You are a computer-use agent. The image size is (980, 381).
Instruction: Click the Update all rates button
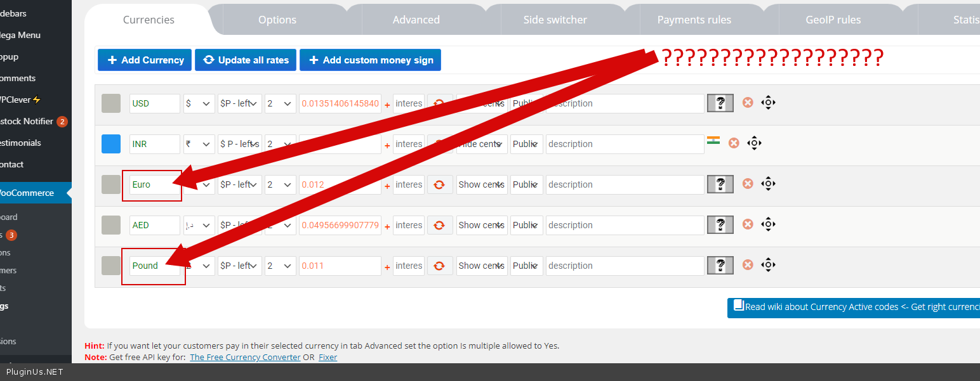tap(246, 60)
